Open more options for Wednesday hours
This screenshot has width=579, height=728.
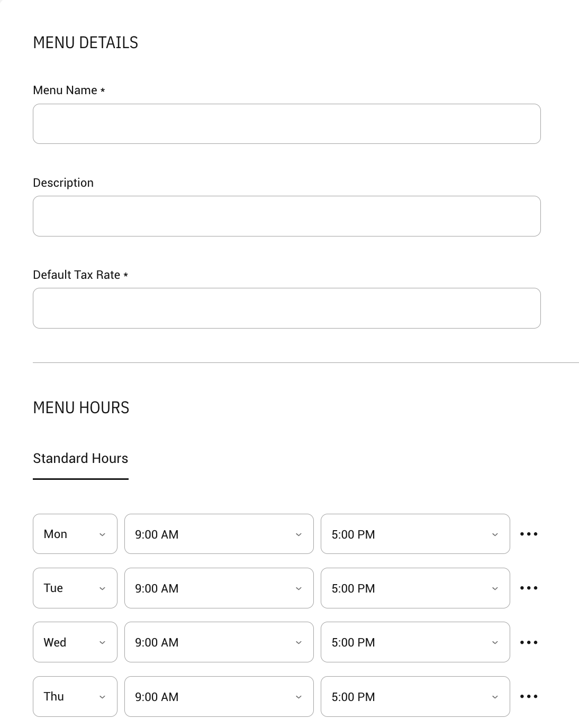(529, 642)
